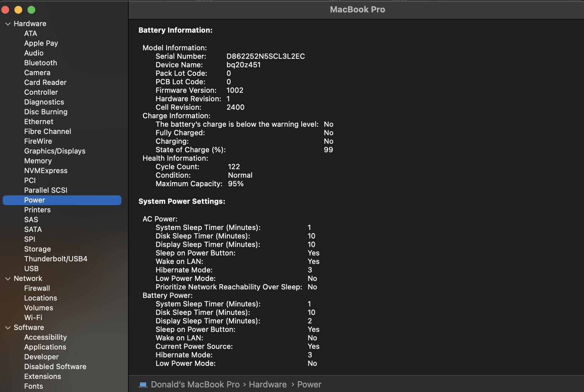Select ATA in the sidebar
Image resolution: width=584 pixels, height=392 pixels.
click(x=30, y=33)
